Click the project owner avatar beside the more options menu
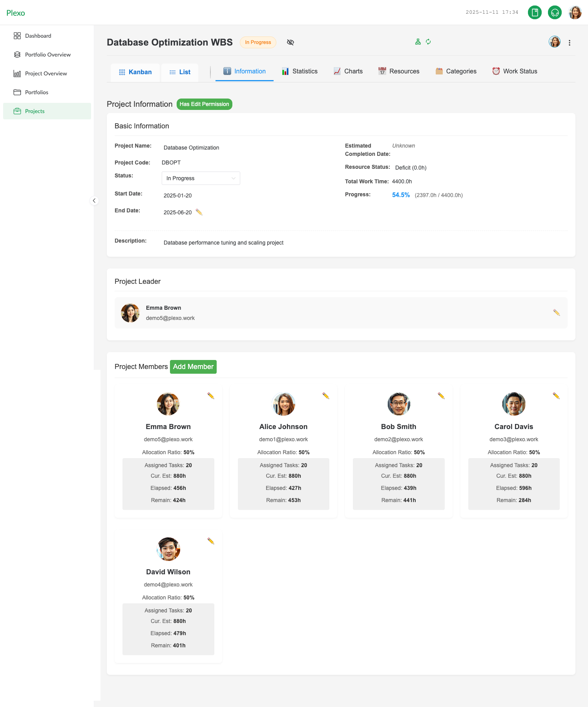The width and height of the screenshot is (588, 707). pyautogui.click(x=555, y=42)
